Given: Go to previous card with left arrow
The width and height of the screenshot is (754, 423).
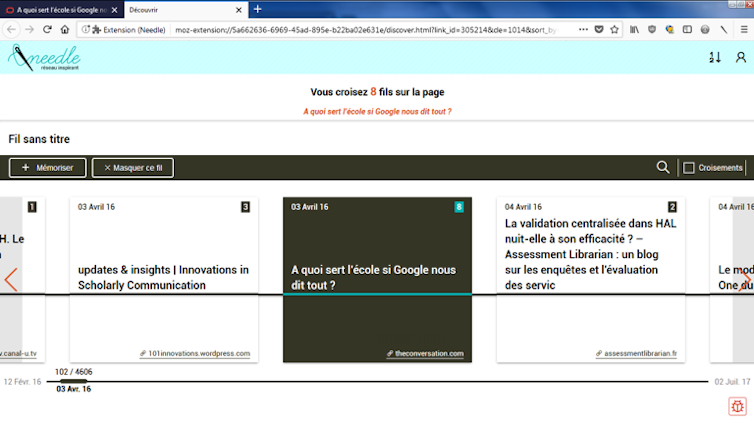Looking at the screenshot, I should [x=11, y=280].
